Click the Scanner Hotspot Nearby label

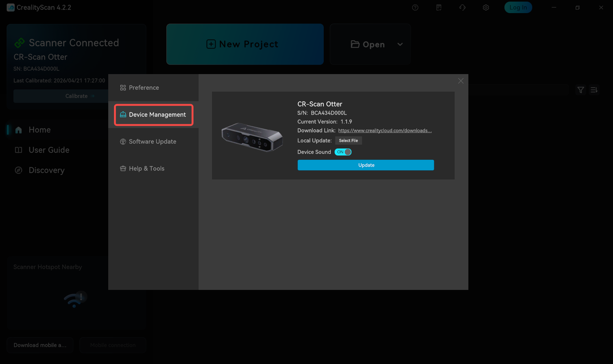tap(48, 267)
